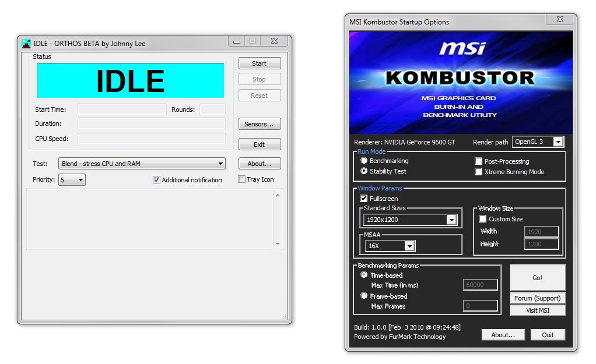Open Sensors settings in ORTHOS

click(260, 123)
